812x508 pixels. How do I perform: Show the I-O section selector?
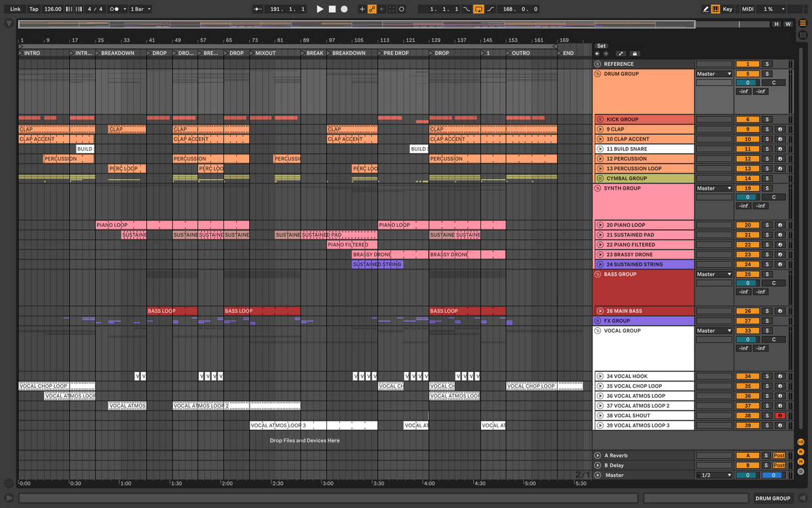coord(800,442)
